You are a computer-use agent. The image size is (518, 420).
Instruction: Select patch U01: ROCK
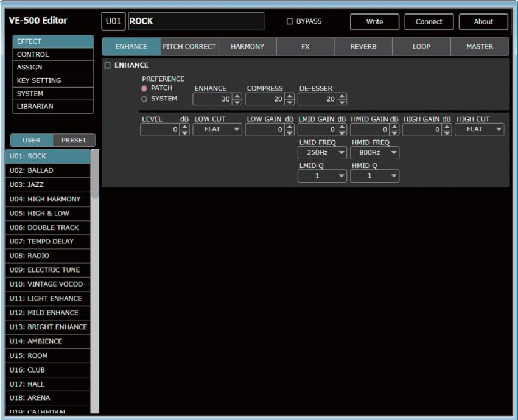(48, 156)
